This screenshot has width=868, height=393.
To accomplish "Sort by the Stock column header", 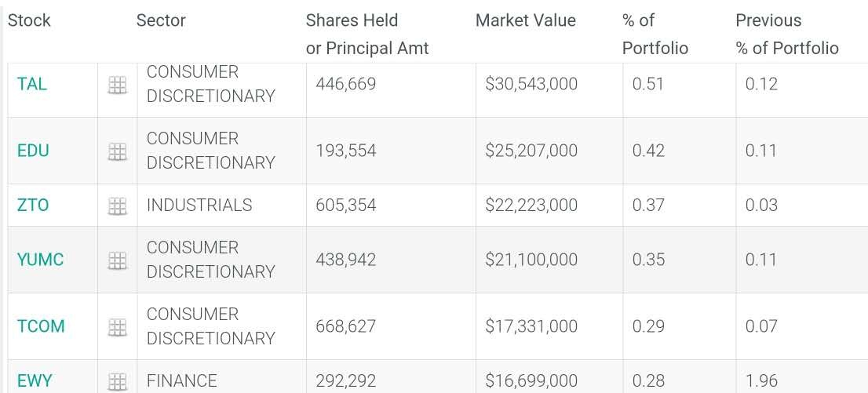I will pos(29,20).
